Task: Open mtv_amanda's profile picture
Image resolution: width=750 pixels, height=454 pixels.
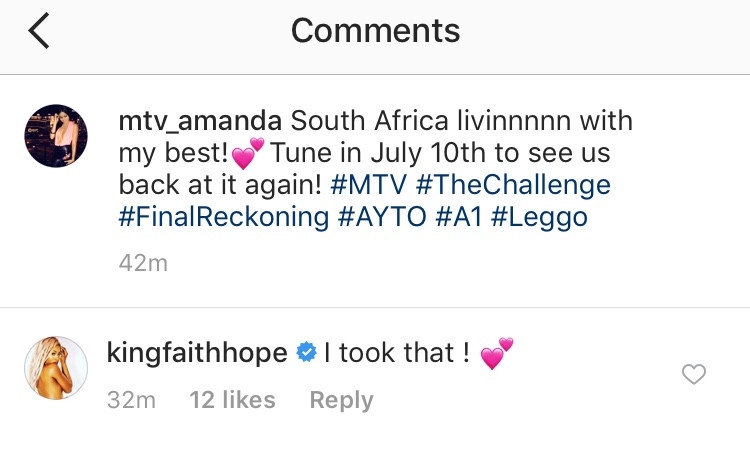Action: [56, 136]
